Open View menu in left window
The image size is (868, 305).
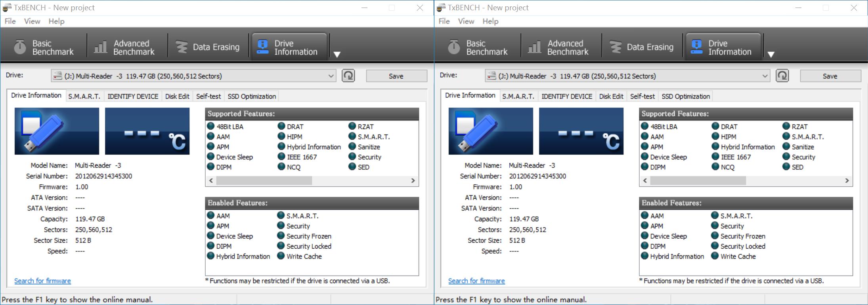[x=32, y=21]
